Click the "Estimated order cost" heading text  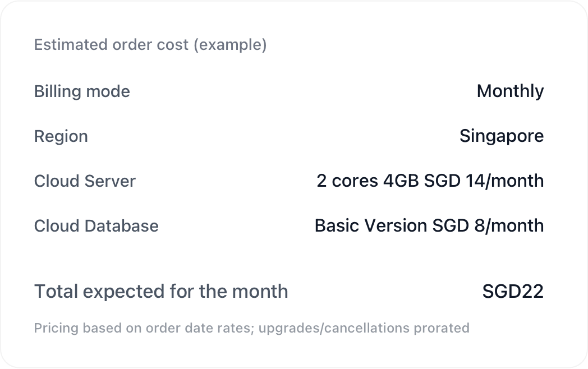pos(111,45)
